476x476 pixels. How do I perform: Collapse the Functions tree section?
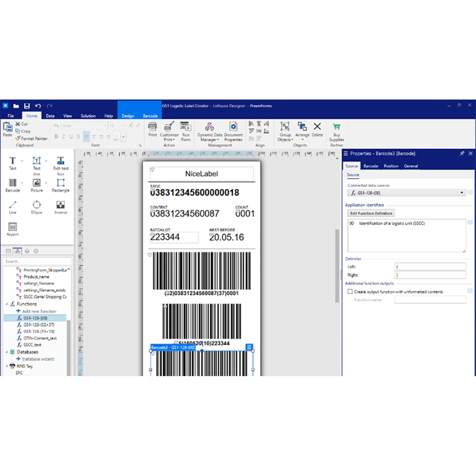pos(7,304)
